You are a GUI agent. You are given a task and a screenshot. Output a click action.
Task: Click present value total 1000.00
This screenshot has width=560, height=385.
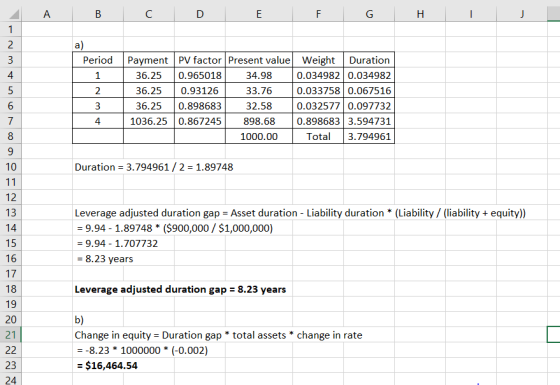coord(259,136)
